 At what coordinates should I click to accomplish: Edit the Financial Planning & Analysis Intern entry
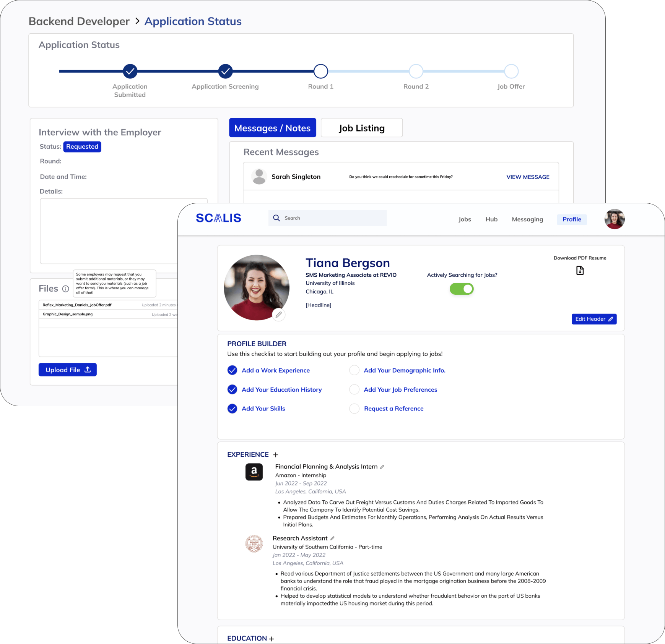[x=382, y=467]
